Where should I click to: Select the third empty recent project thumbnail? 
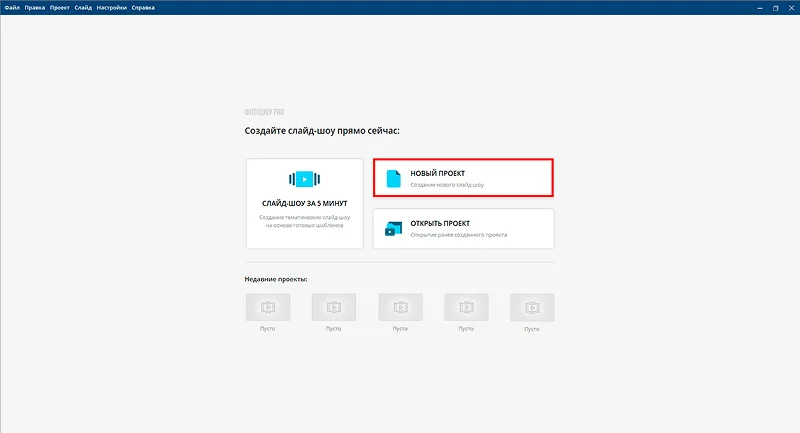tap(401, 307)
